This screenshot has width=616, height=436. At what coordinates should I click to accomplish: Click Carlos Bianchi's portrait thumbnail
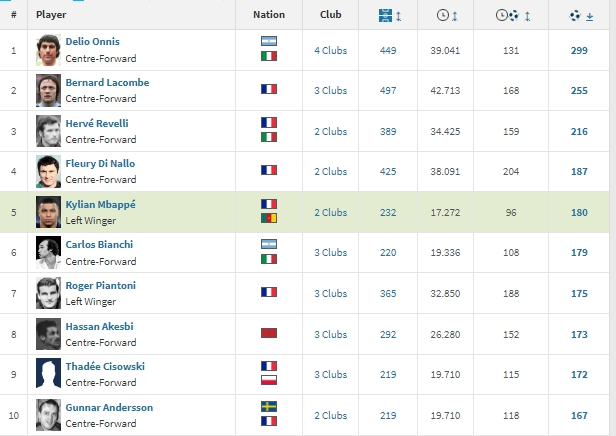(x=48, y=252)
